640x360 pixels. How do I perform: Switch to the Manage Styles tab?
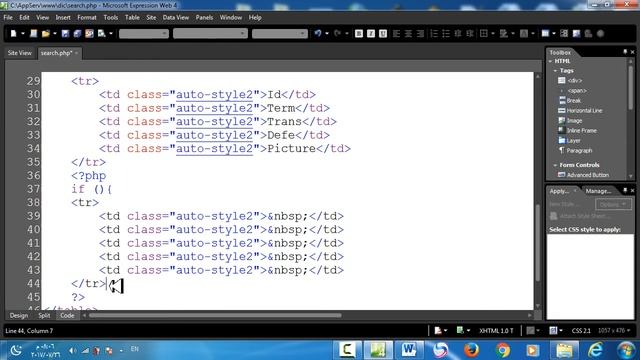(x=598, y=191)
